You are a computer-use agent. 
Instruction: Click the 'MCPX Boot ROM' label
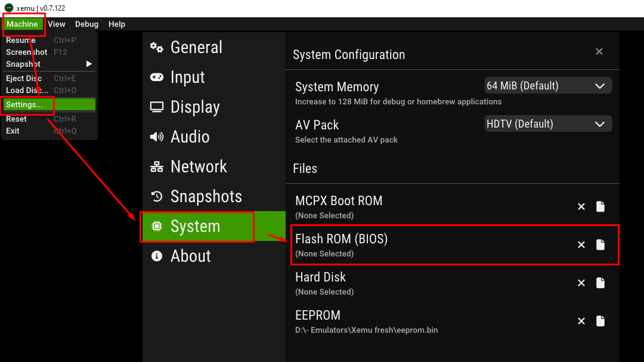point(339,200)
